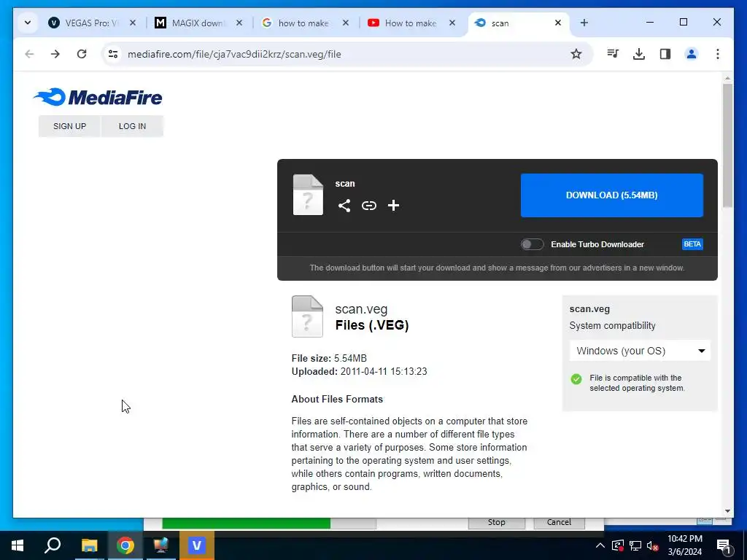Viewport: 747px width, 560px height.
Task: Bookmark this page with the star icon
Action: pos(576,54)
